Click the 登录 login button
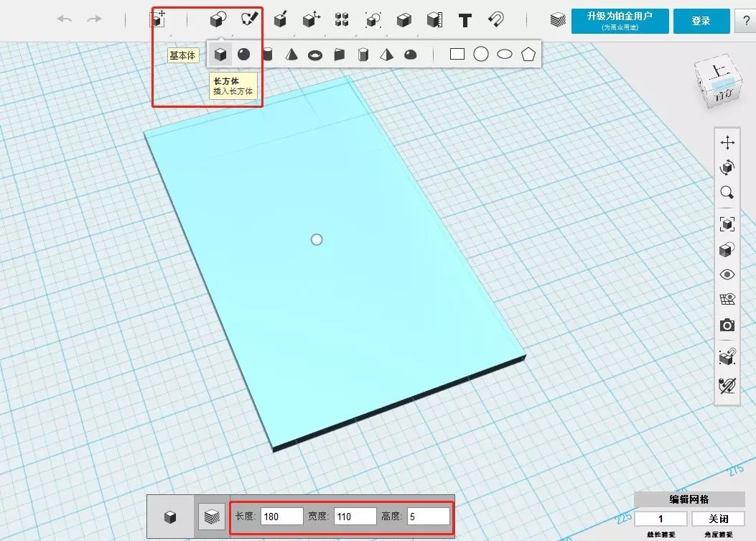This screenshot has width=756, height=541. click(x=700, y=21)
